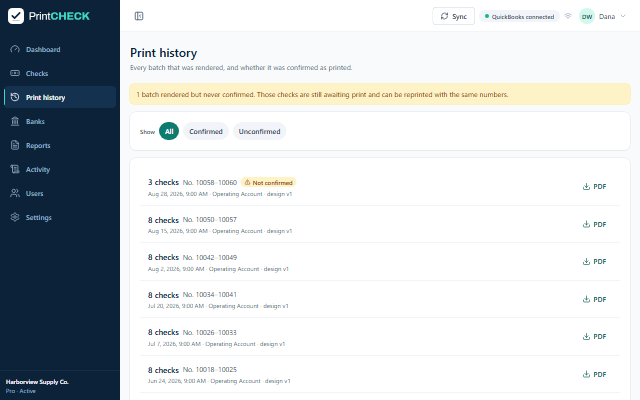
Task: Click the unconfirmed batch warning banner
Action: click(380, 94)
